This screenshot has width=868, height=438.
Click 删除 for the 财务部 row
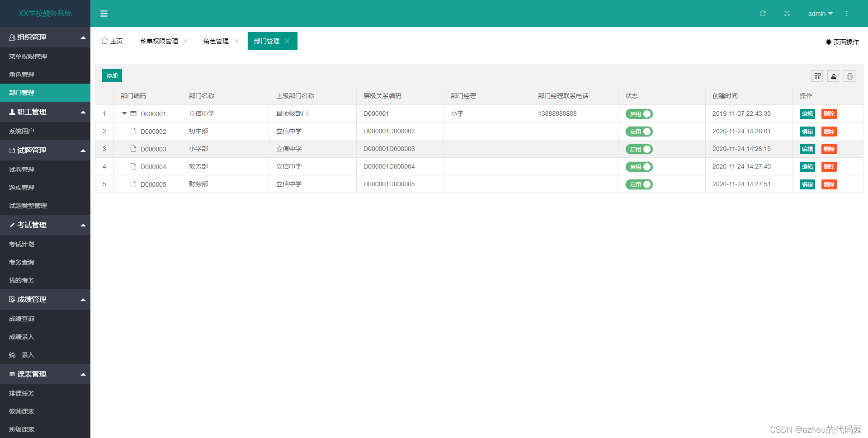point(829,184)
